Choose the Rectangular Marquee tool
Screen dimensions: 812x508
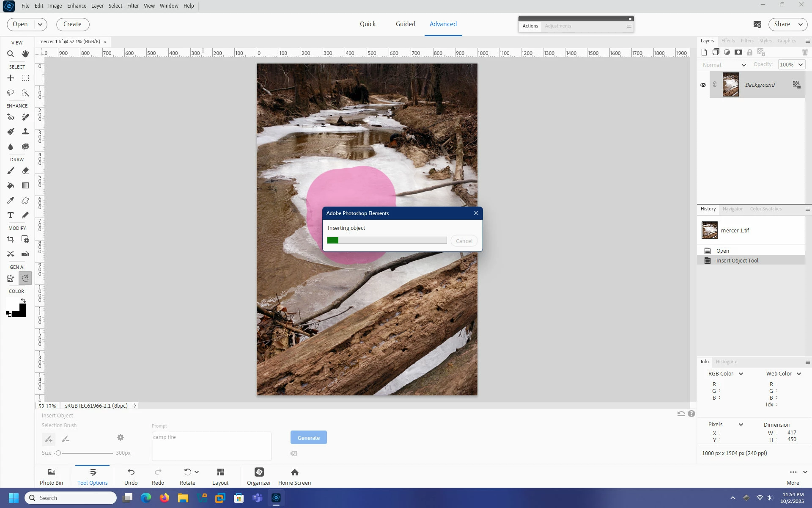(x=25, y=78)
